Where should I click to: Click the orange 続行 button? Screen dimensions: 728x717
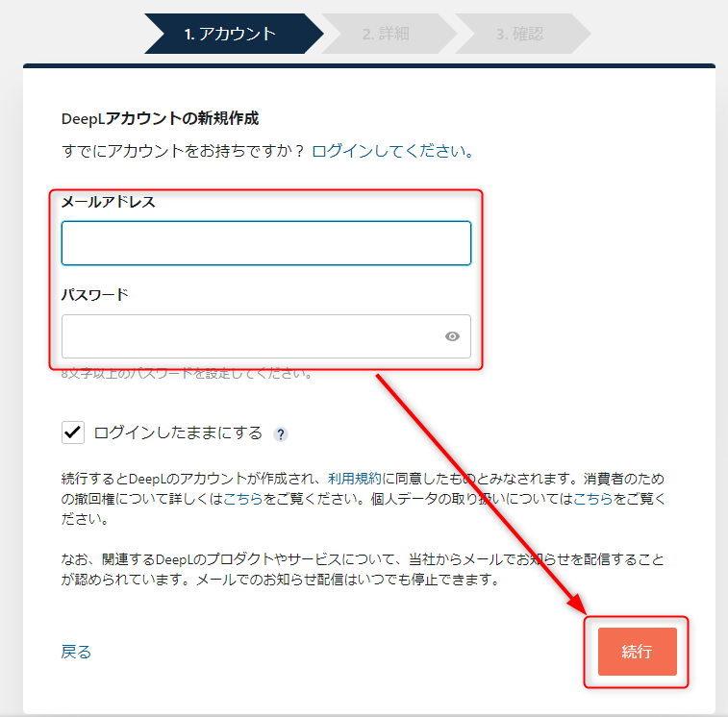click(x=637, y=652)
